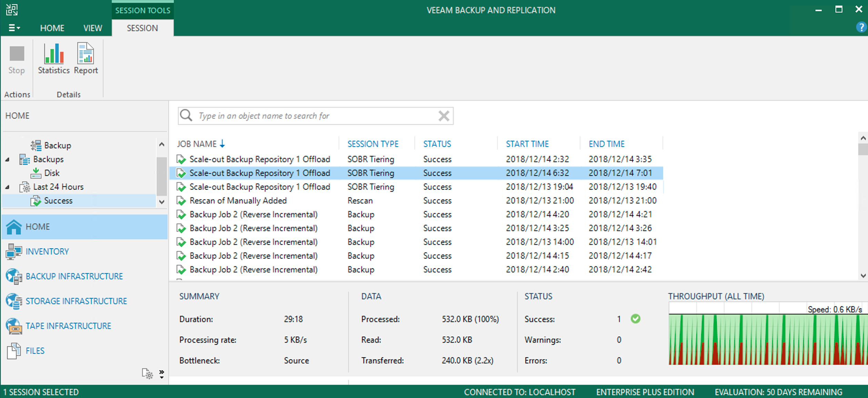
Task: Switch to Tape Infrastructure view
Action: [x=68, y=326]
